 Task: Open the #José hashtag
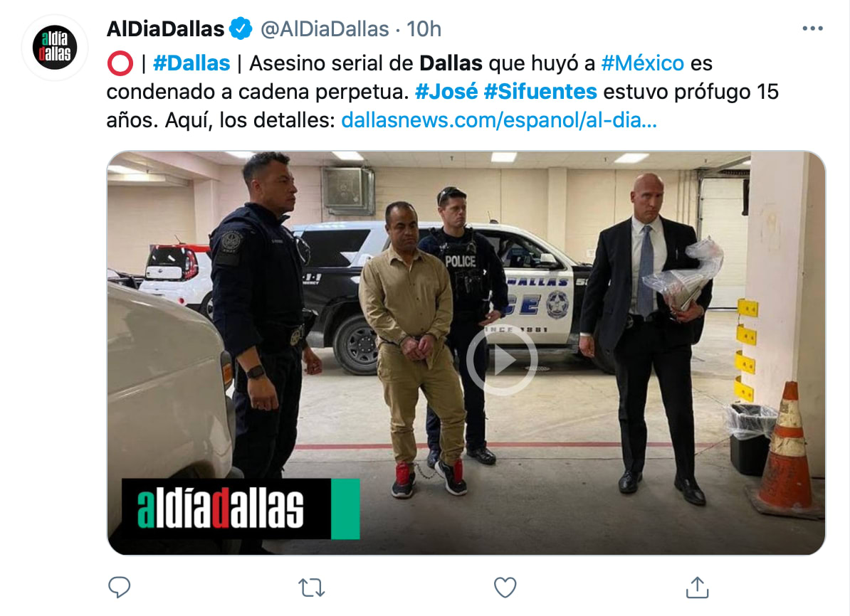(446, 92)
